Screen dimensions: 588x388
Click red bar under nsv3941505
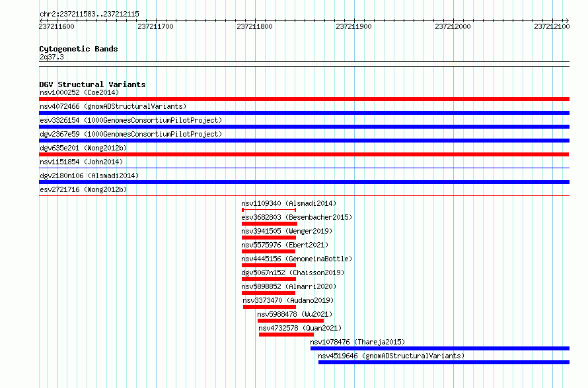269,238
